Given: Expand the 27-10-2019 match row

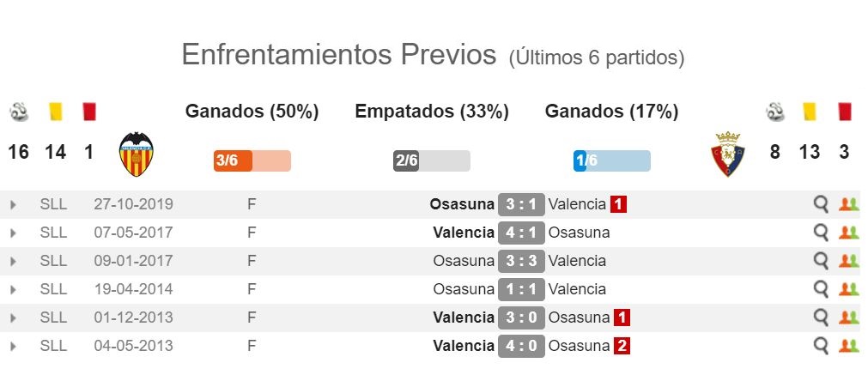Looking at the screenshot, I should tap(13, 204).
